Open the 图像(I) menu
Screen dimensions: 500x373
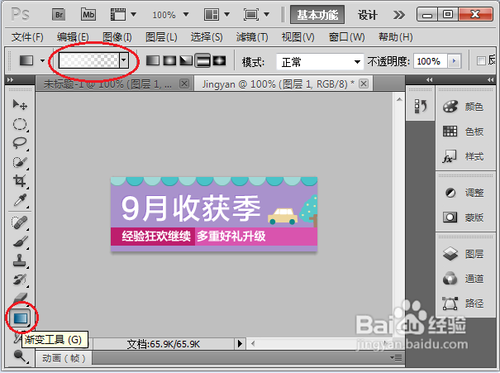pyautogui.click(x=117, y=37)
